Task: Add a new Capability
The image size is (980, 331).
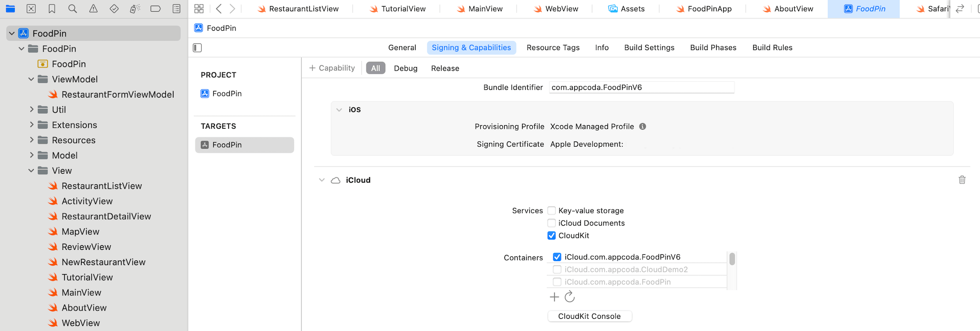Action: click(332, 68)
